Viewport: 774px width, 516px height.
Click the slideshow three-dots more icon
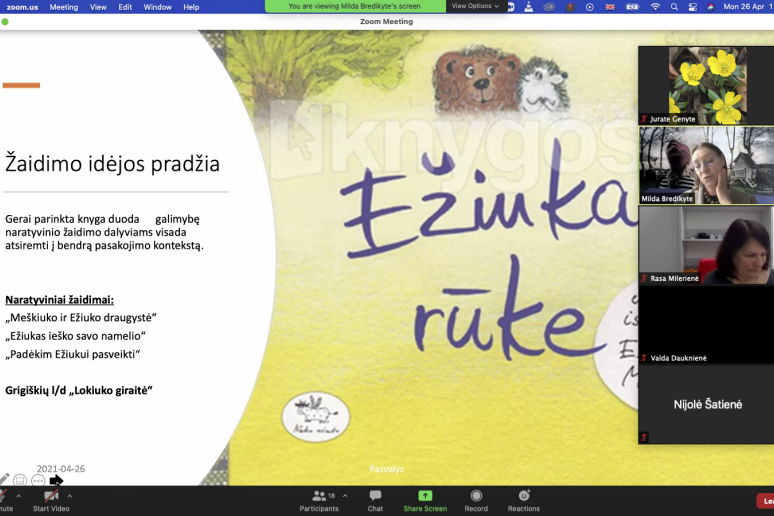(38, 480)
